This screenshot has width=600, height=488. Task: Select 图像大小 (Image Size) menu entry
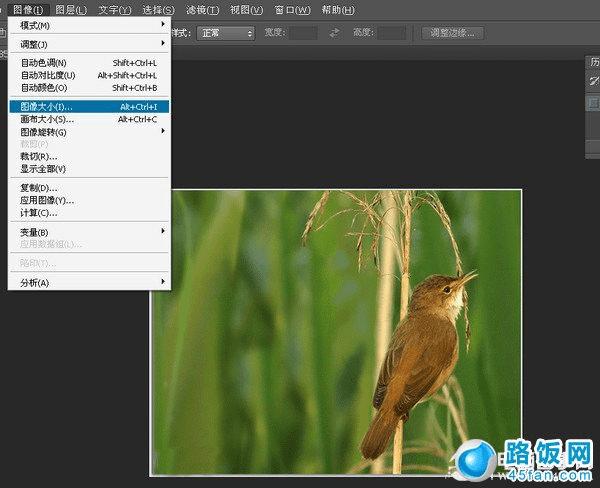click(x=48, y=106)
